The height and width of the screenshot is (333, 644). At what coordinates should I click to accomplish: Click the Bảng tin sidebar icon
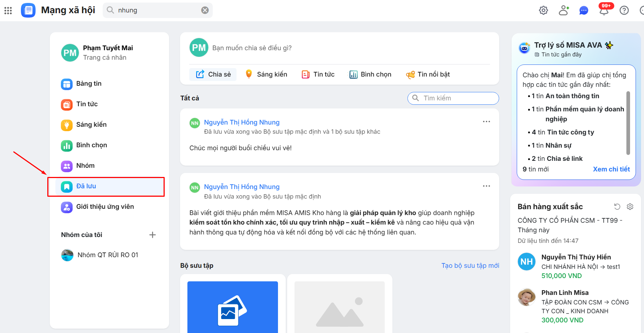tap(67, 84)
